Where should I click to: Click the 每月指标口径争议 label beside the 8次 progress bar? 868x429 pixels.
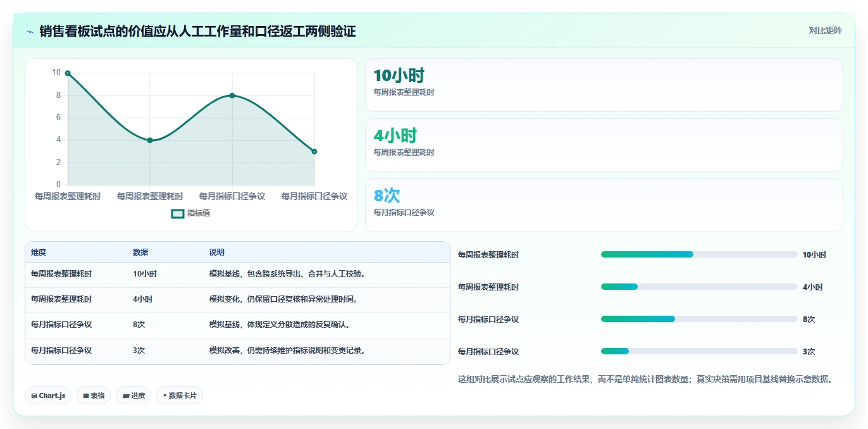coord(488,320)
